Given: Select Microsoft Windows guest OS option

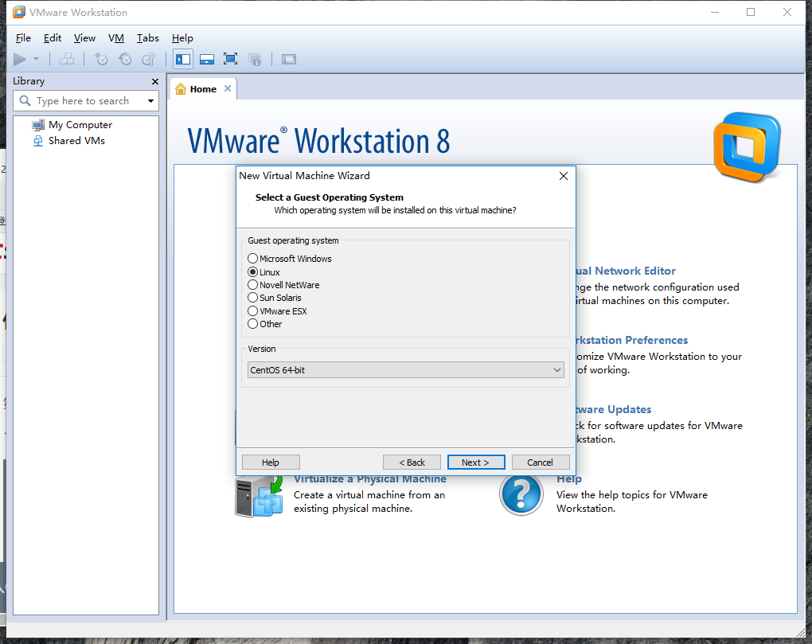Looking at the screenshot, I should point(290,259).
